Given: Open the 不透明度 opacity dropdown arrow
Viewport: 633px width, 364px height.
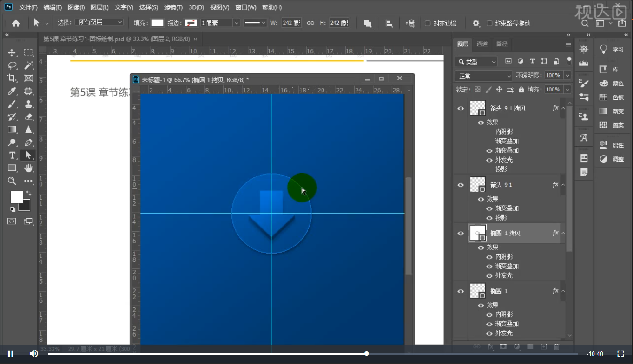Looking at the screenshot, I should coord(567,75).
